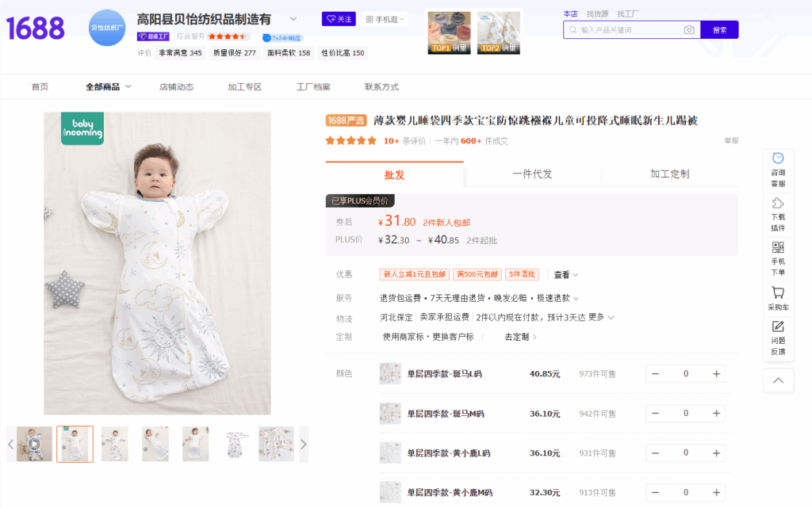This screenshot has height=508, width=812.
Task: Open the shopping cart icon
Action: pos(778,292)
